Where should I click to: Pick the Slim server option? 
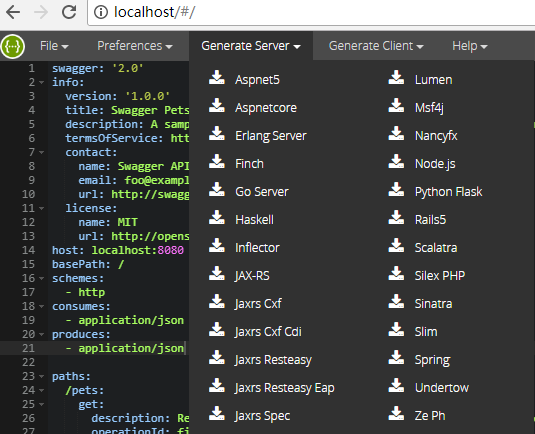coord(426,332)
